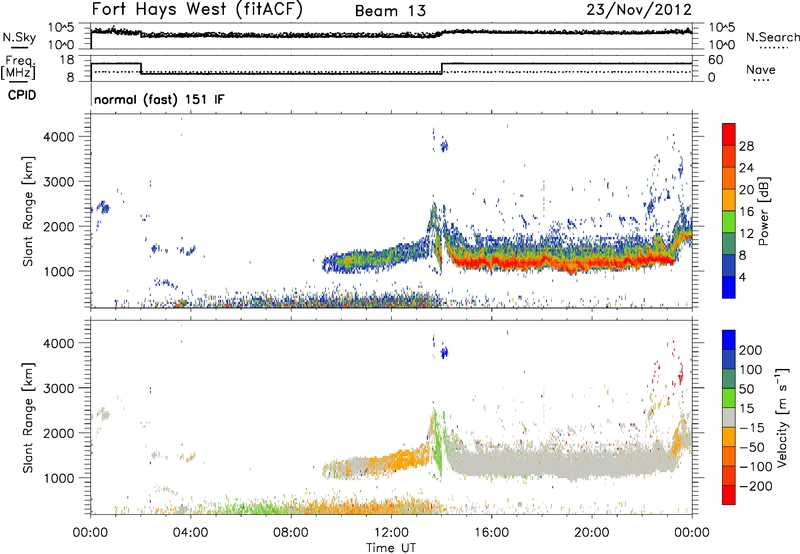This screenshot has height=554, width=800.
Task: Pick the yellow −50 to −15 Velocity segment
Action: click(x=729, y=437)
